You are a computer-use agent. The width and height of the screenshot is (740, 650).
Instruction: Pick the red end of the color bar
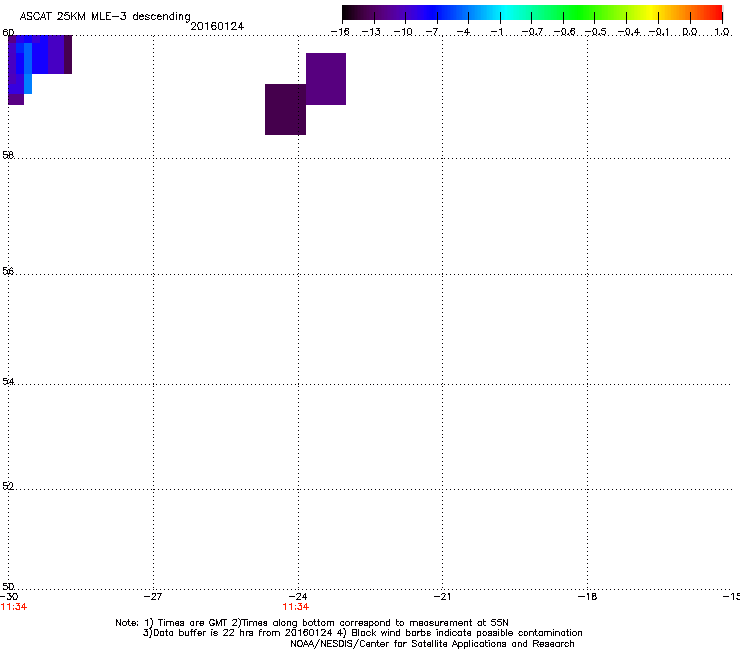click(x=713, y=13)
